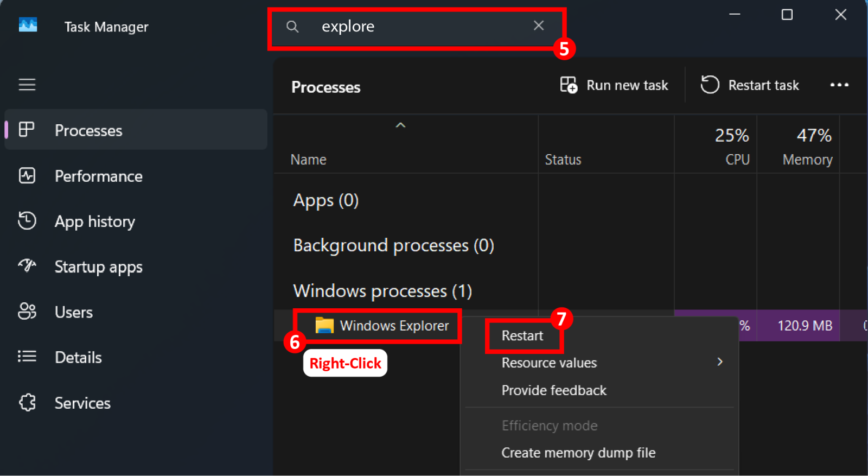Viewport: 868px width, 476px height.
Task: Click the Performance sidebar icon
Action: 27,176
